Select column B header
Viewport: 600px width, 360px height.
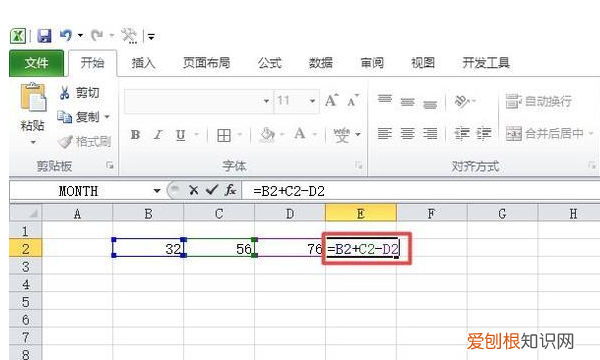148,213
